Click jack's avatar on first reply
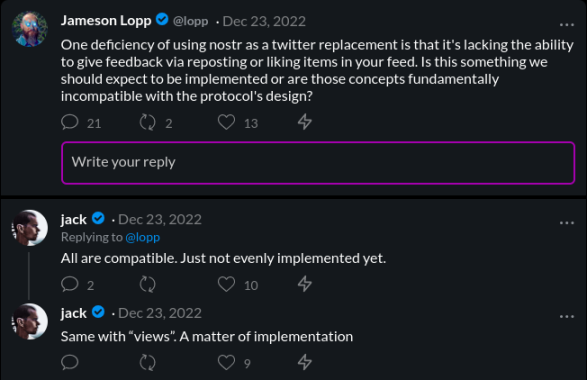 [x=30, y=228]
